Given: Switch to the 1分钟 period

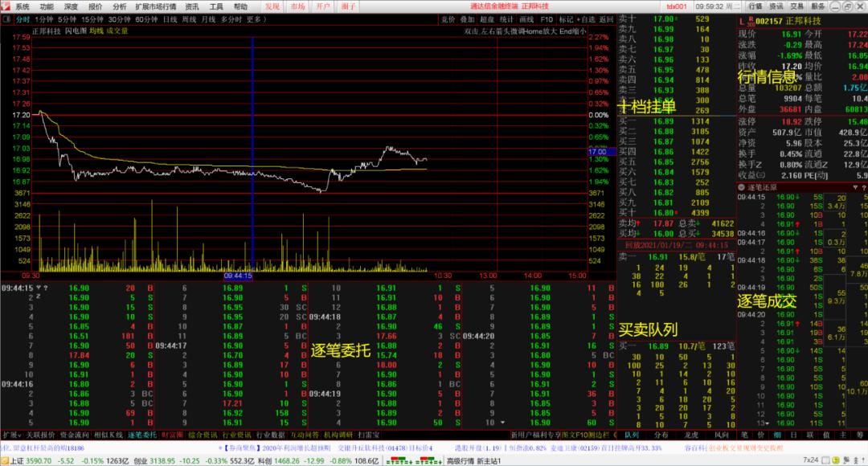Looking at the screenshot, I should (43, 19).
